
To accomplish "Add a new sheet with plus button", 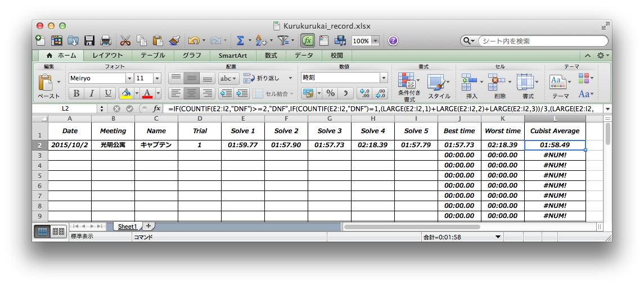I will click(148, 226).
